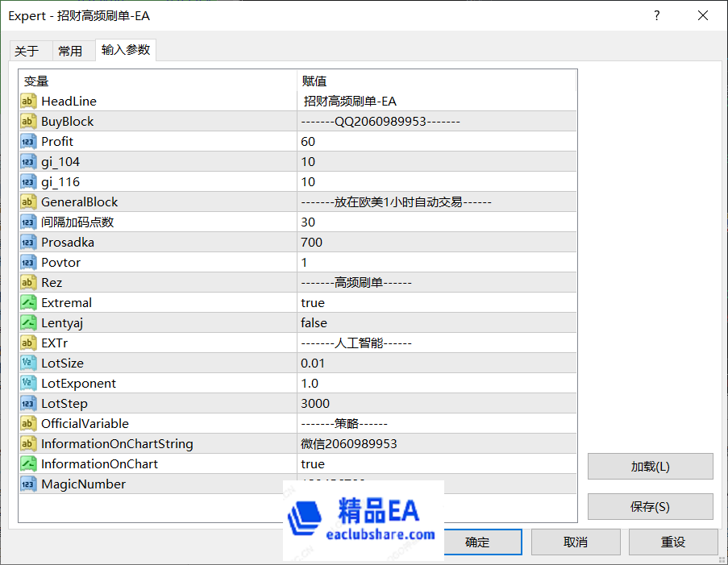
Task: Toggle the Extremal true value
Action: [x=313, y=303]
